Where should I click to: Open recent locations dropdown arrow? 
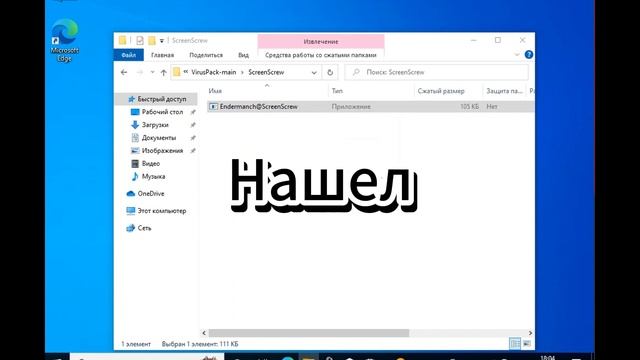(x=152, y=72)
